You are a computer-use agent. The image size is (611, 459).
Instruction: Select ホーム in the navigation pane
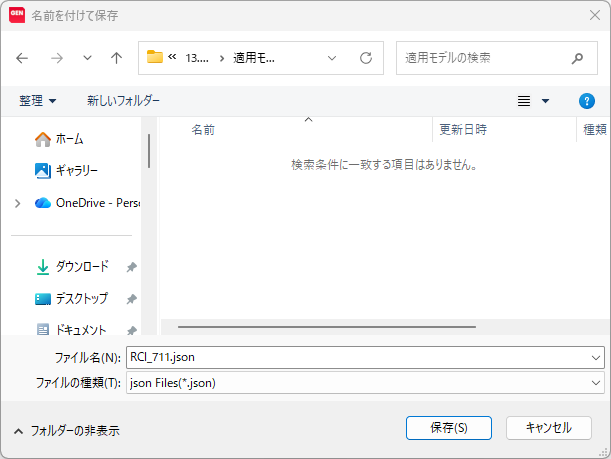[69, 139]
